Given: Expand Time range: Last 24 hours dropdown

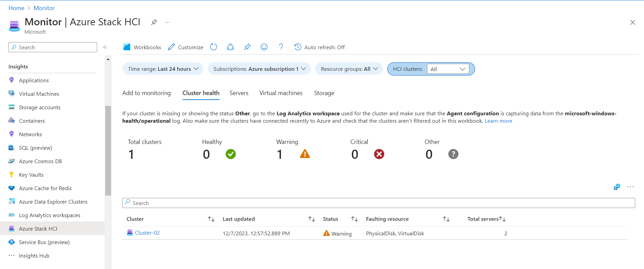Looking at the screenshot, I should pyautogui.click(x=163, y=69).
